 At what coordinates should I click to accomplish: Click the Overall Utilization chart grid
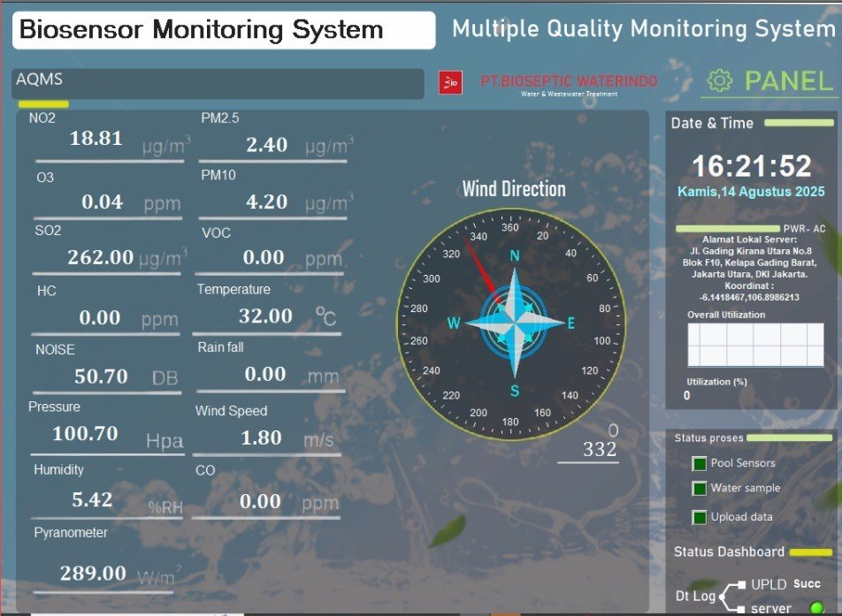click(754, 344)
